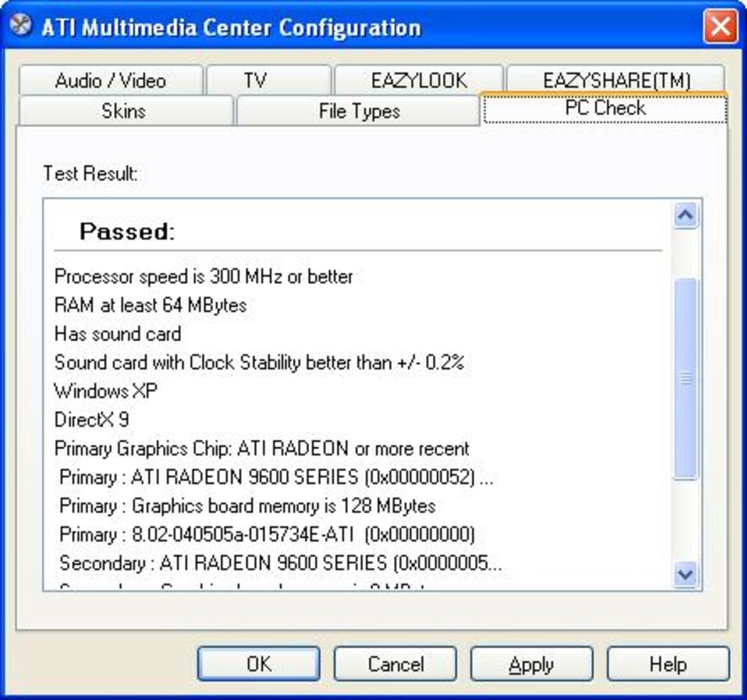Click the 'Processor speed is 300 MHz or better' line
Screen dimensions: 747x700
(204, 277)
